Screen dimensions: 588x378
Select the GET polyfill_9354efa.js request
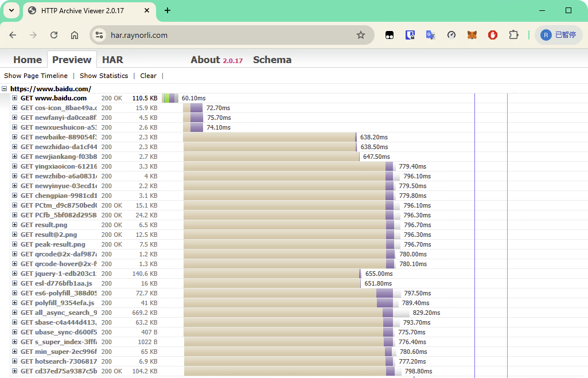tap(57, 303)
